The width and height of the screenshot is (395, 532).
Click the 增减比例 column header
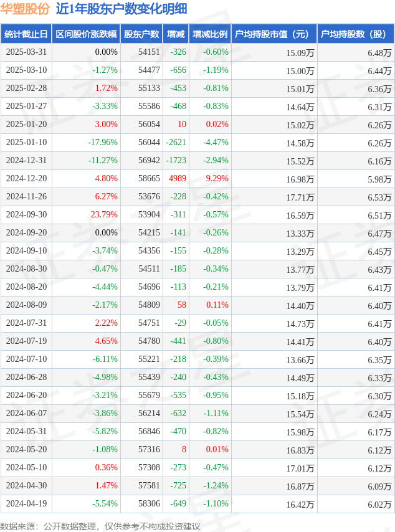(x=210, y=34)
